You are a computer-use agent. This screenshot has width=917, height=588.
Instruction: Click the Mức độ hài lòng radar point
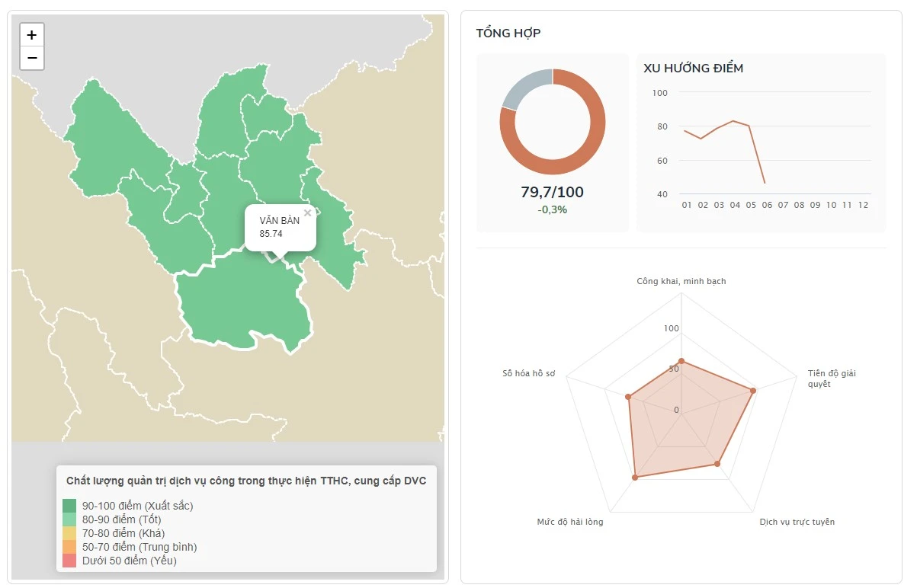click(x=635, y=478)
